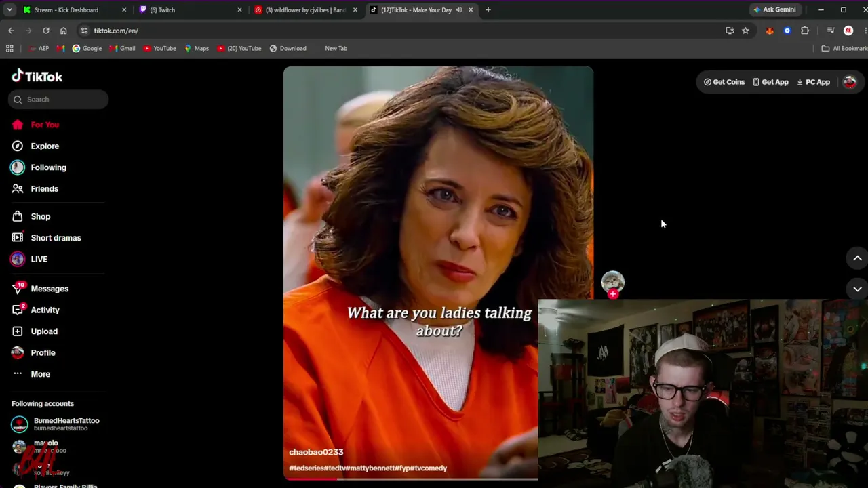Click the Upload plus icon
868x488 pixels.
point(18,331)
